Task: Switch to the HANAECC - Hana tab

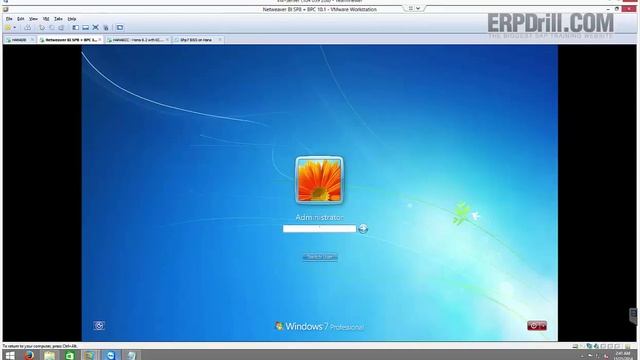Action: point(138,40)
